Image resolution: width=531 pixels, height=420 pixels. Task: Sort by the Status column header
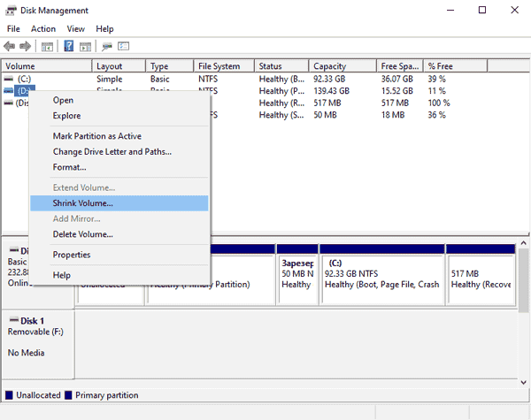click(281, 66)
